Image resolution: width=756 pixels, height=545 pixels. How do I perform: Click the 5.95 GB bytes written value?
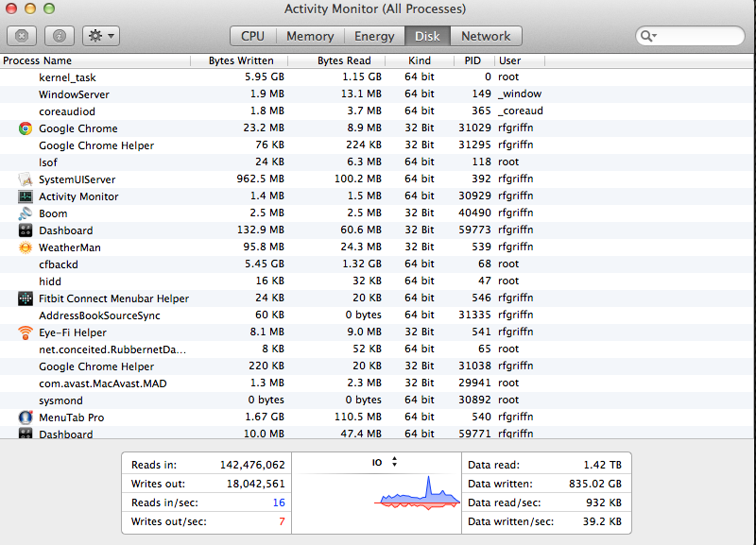[265, 77]
